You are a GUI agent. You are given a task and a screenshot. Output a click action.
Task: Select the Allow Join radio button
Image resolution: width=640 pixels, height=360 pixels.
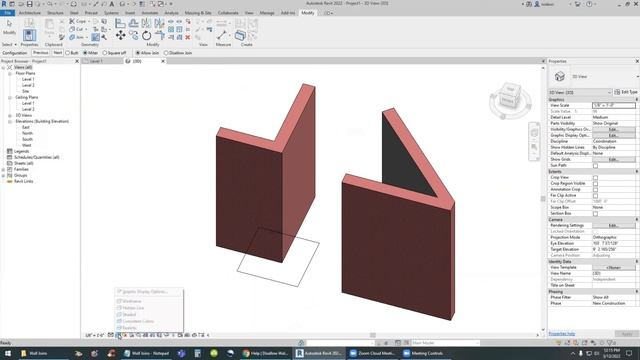(x=138, y=53)
